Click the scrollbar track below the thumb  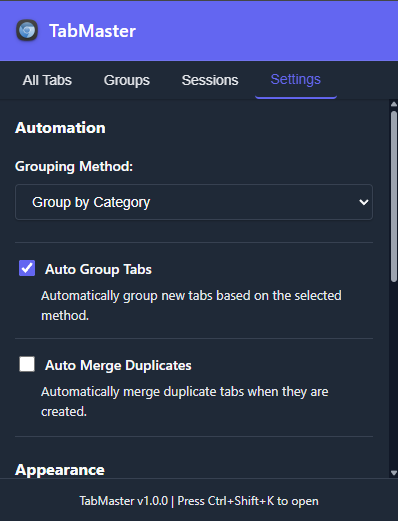click(x=394, y=375)
